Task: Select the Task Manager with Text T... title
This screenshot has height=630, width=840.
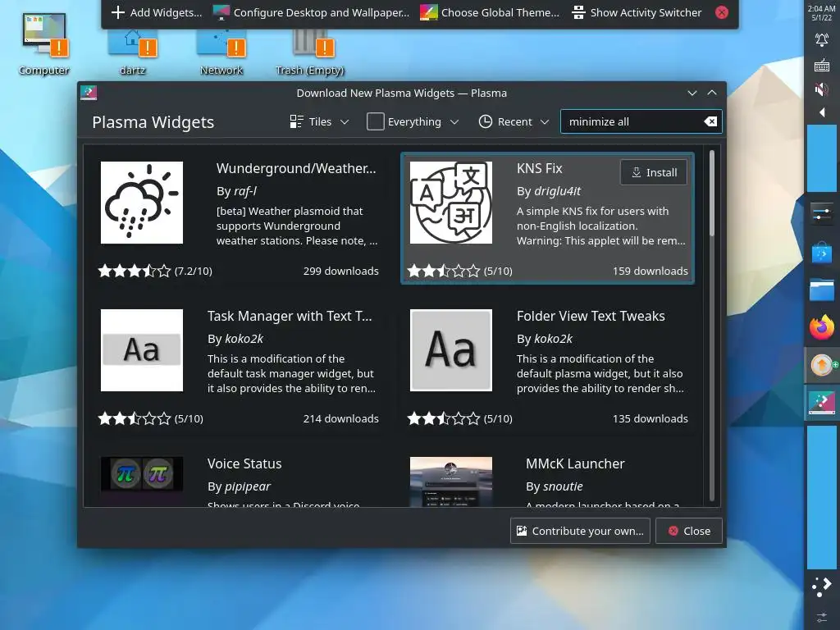Action: coord(290,316)
